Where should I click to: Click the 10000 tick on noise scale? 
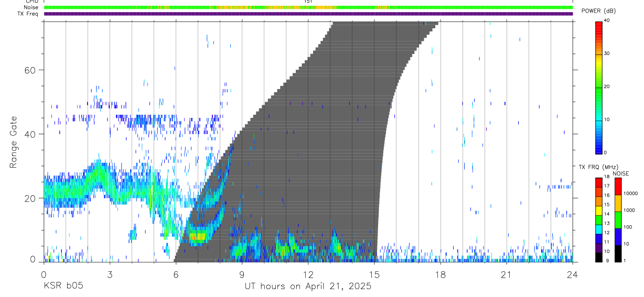[x=631, y=193]
